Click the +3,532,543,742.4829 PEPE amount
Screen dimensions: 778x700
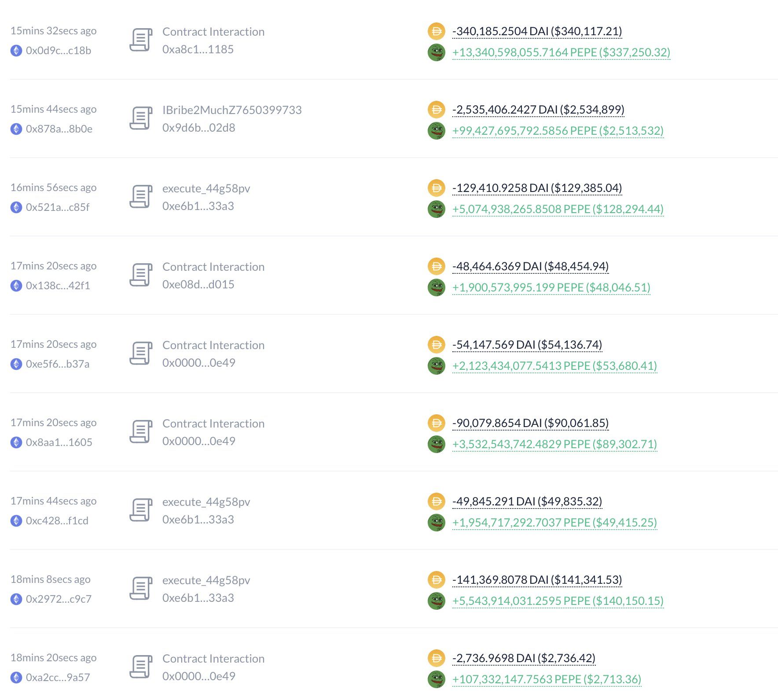554,444
